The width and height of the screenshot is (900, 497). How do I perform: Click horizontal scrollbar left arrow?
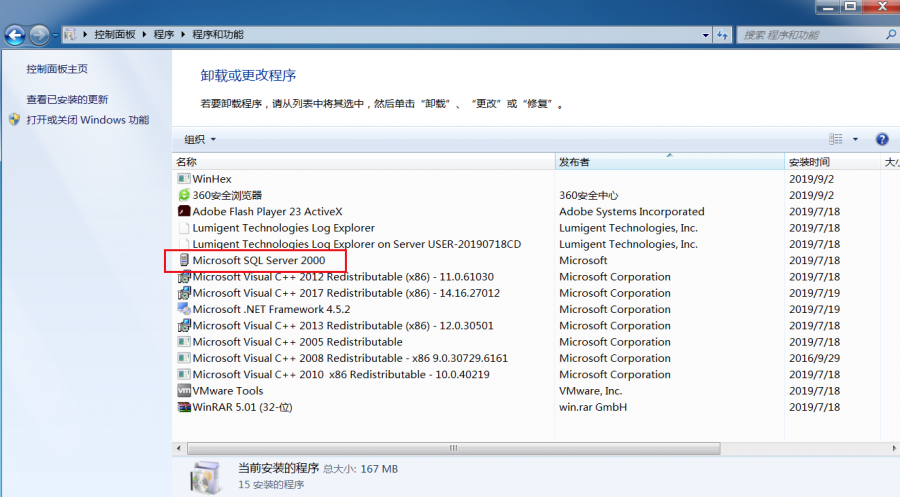[179, 448]
